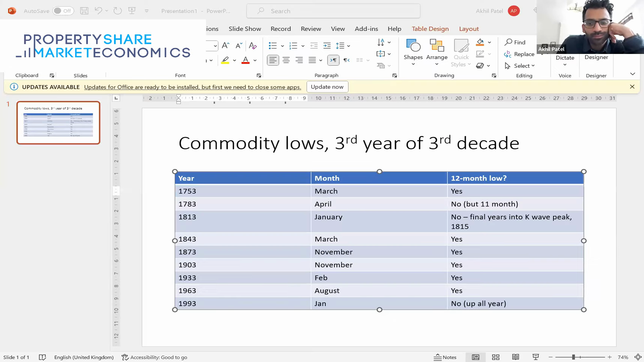
Task: Switch to the Table Design tab
Action: coord(430,29)
